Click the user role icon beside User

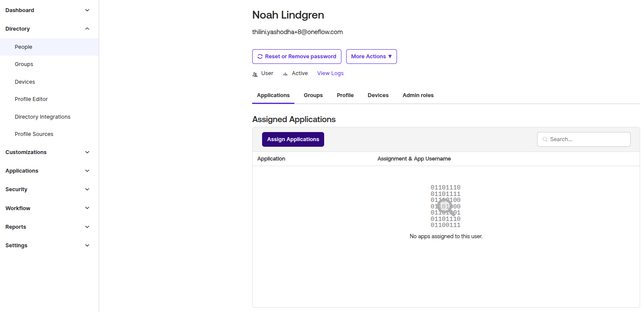point(255,74)
